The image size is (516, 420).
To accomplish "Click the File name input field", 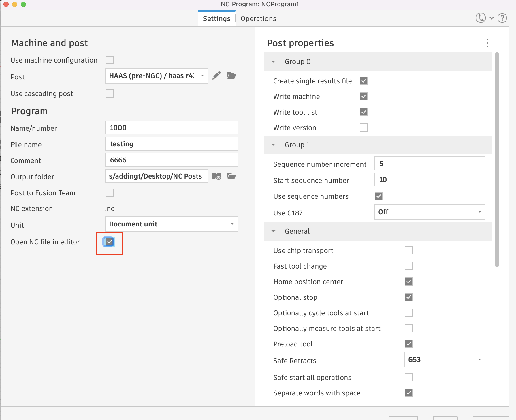I will point(171,144).
